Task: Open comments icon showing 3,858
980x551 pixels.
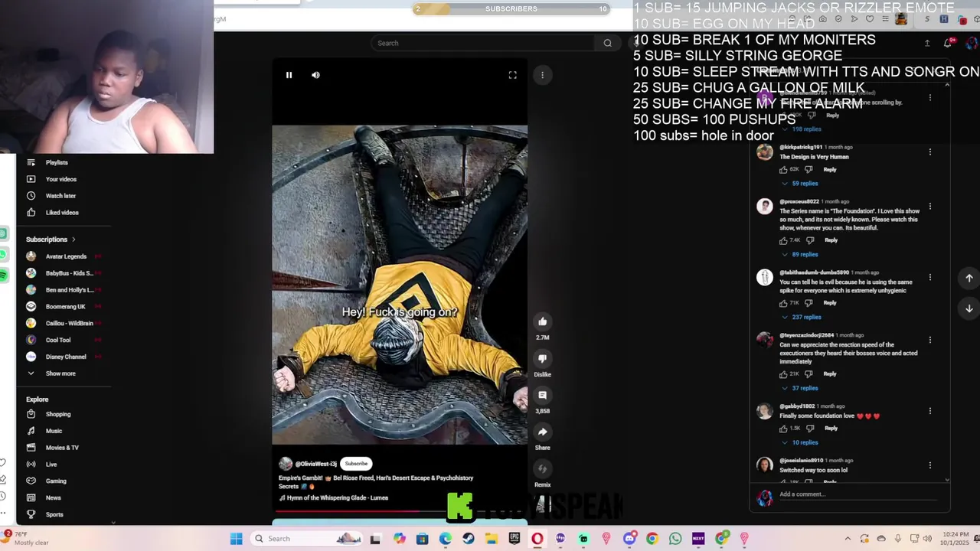Action: tap(542, 395)
